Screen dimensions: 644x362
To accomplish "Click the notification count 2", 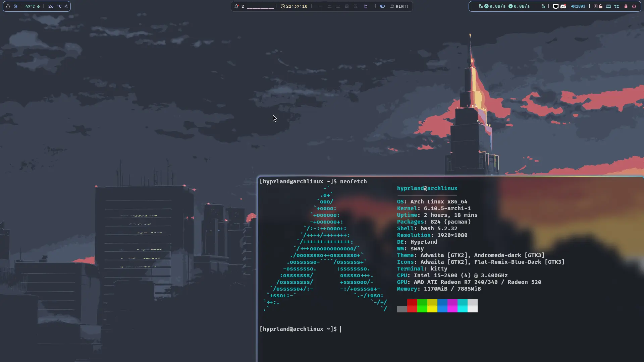I will point(243,6).
